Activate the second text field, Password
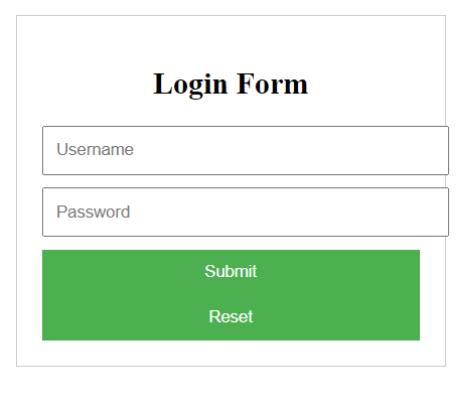Image resolution: width=476 pixels, height=396 pixels. pos(245,212)
